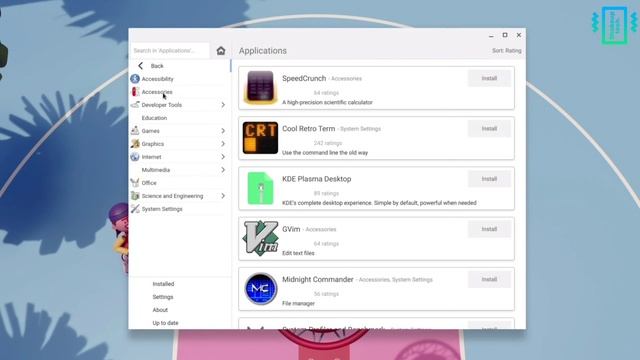Select the Accessories category icon
640x360 pixels.
coord(135,92)
